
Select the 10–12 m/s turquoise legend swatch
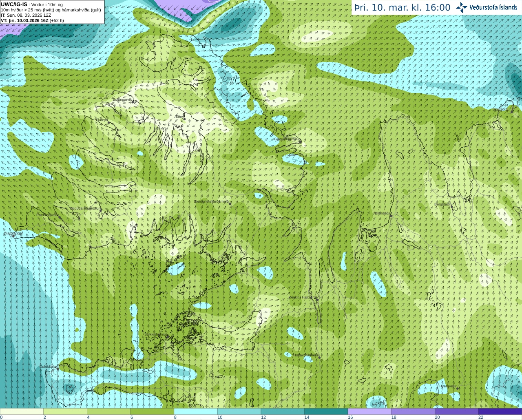coord(239,411)
